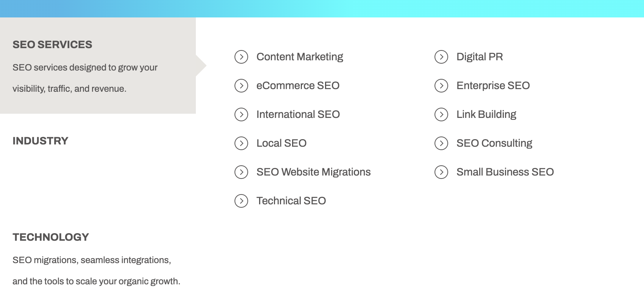Open the Content Marketing service link
This screenshot has width=644, height=301.
[x=300, y=57]
